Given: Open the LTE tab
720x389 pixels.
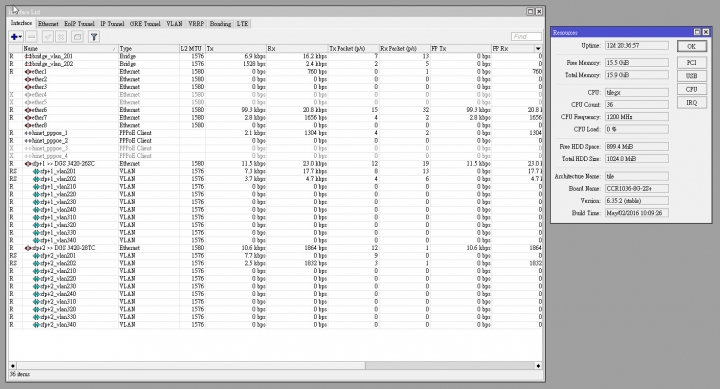Looking at the screenshot, I should [242, 23].
